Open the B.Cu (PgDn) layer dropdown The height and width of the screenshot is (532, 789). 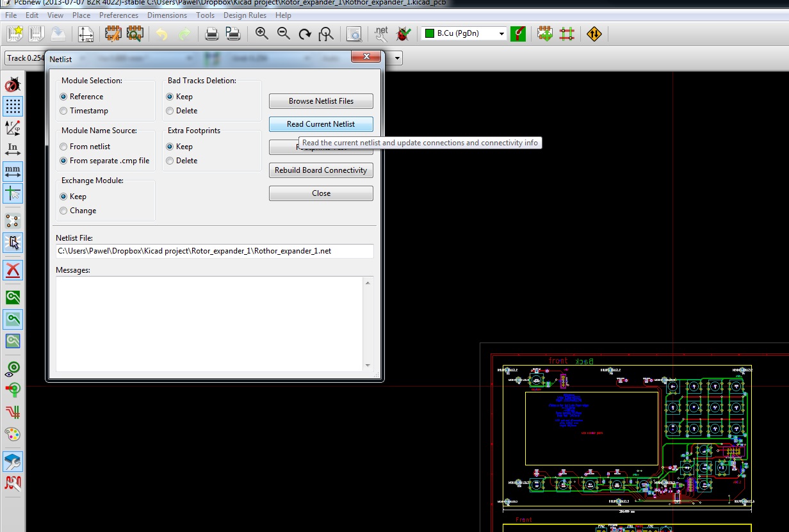(501, 34)
